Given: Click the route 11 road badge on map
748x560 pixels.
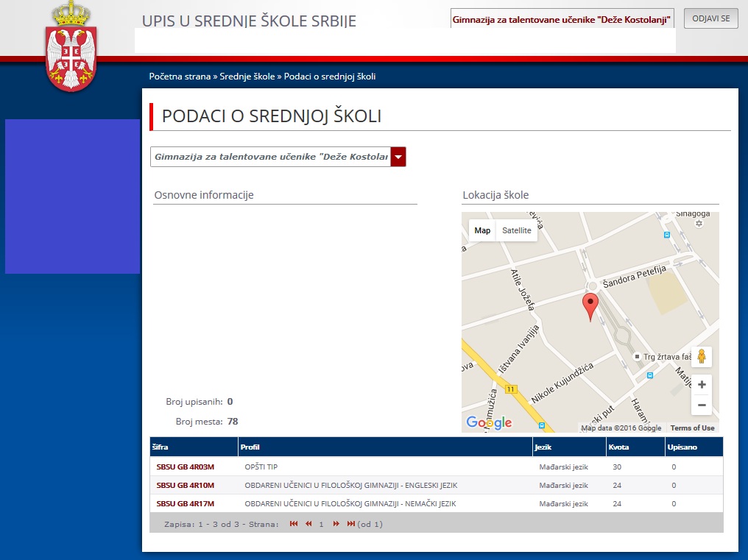Looking at the screenshot, I should point(511,389).
